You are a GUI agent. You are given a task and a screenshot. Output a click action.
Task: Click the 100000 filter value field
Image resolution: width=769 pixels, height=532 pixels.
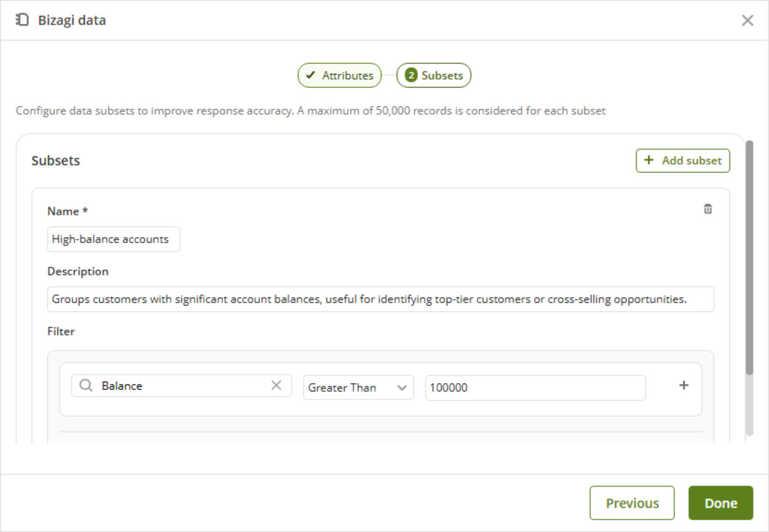535,388
